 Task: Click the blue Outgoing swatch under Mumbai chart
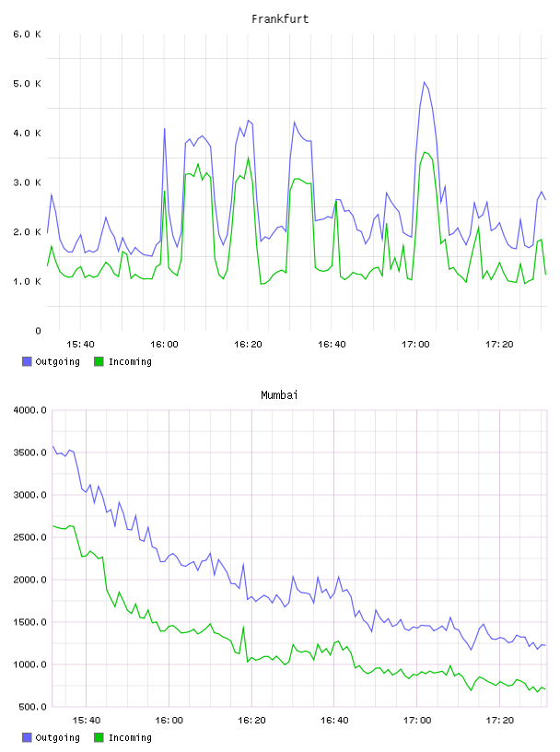27,737
